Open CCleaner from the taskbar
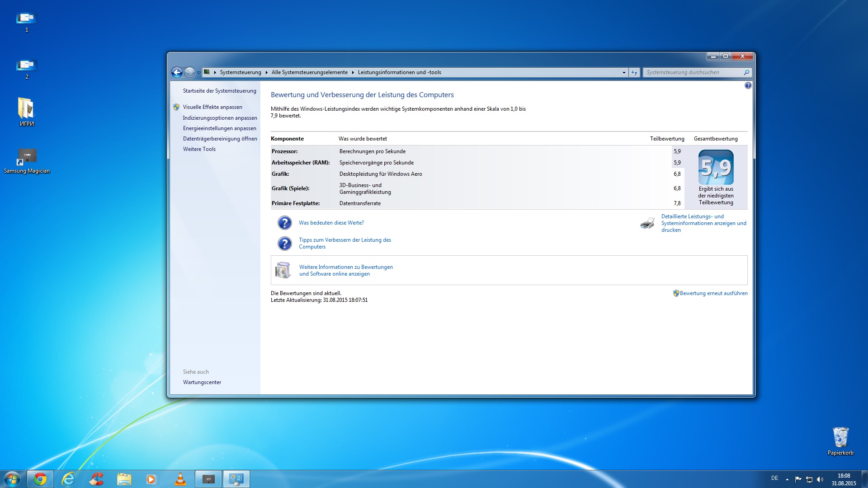This screenshot has height=488, width=868. click(96, 479)
